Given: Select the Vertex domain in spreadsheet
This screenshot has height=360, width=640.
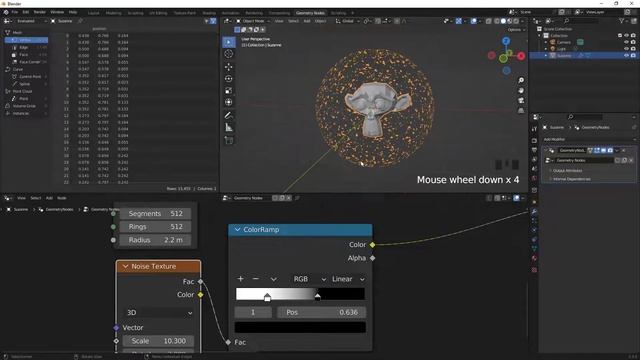Looking at the screenshot, I should point(27,40).
